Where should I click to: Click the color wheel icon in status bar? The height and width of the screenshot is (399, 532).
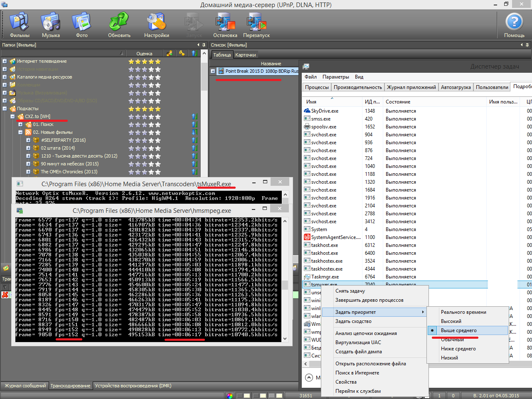(x=230, y=396)
